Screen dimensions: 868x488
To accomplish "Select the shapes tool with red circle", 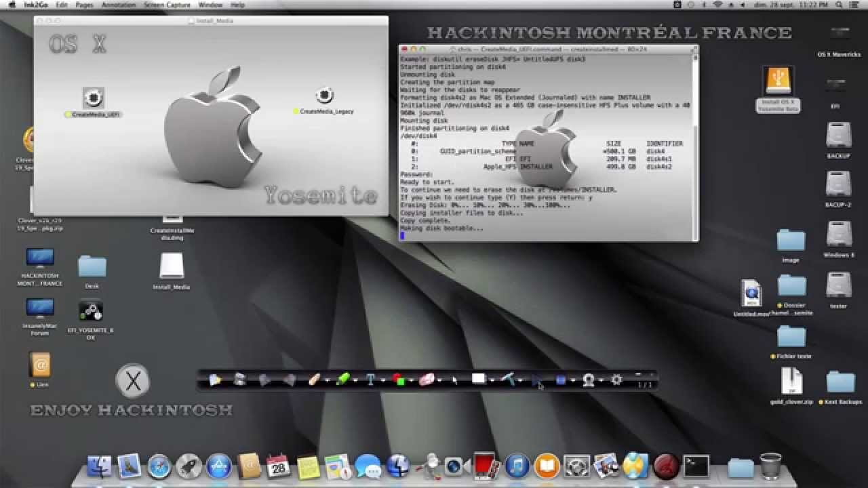I will tap(399, 380).
